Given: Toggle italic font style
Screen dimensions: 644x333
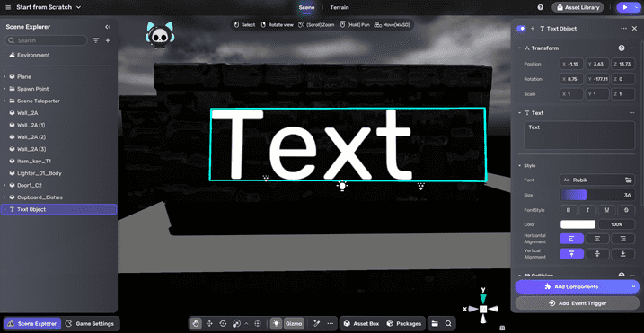Looking at the screenshot, I should point(587,210).
